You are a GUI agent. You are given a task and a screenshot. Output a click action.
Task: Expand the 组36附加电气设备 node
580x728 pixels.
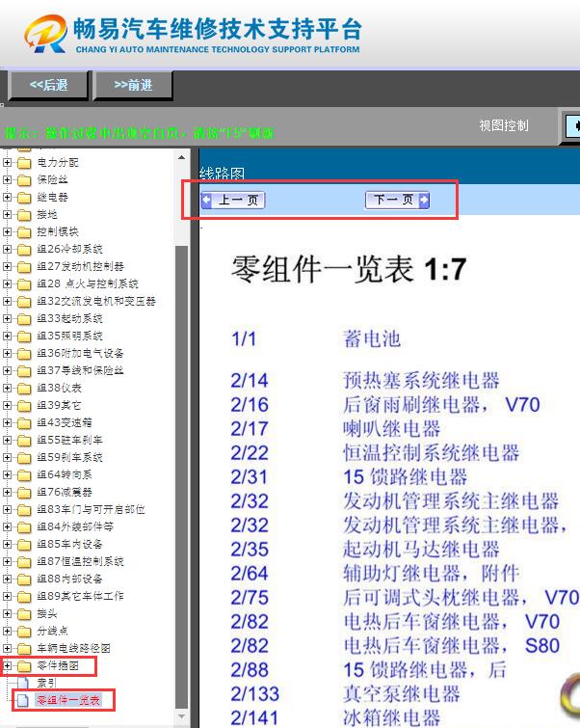point(7,353)
